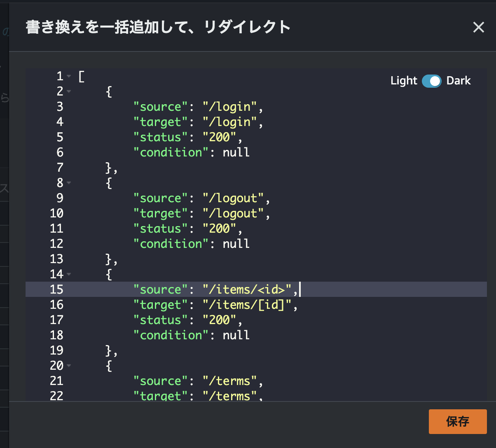Collapse the root JSON array on line 1
The height and width of the screenshot is (448, 496).
click(70, 76)
